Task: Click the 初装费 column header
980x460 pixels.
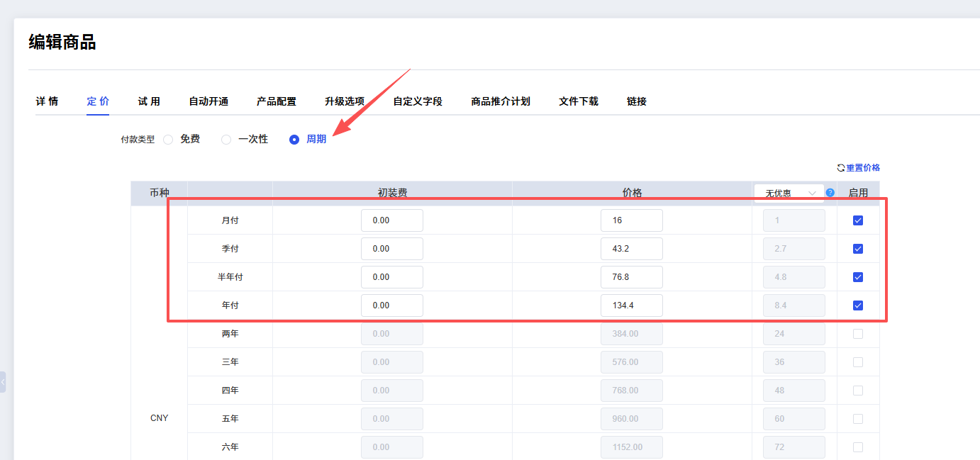Action: (392, 193)
